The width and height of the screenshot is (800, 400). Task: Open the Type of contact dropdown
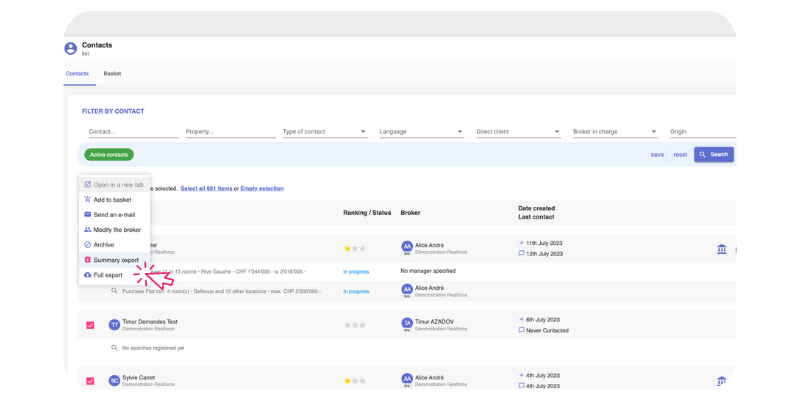tap(325, 132)
